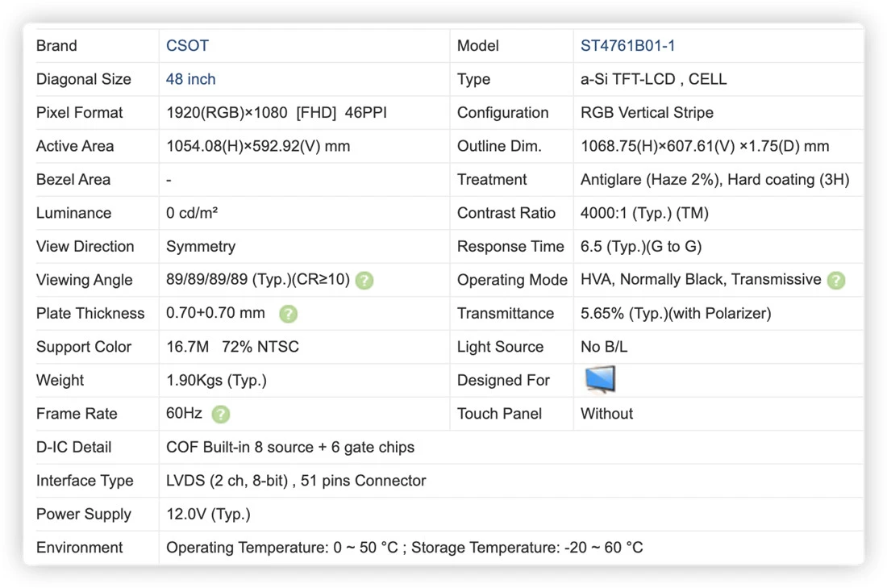This screenshot has height=588, width=887.
Task: Click the Treatment Antiglare value
Action: click(715, 179)
